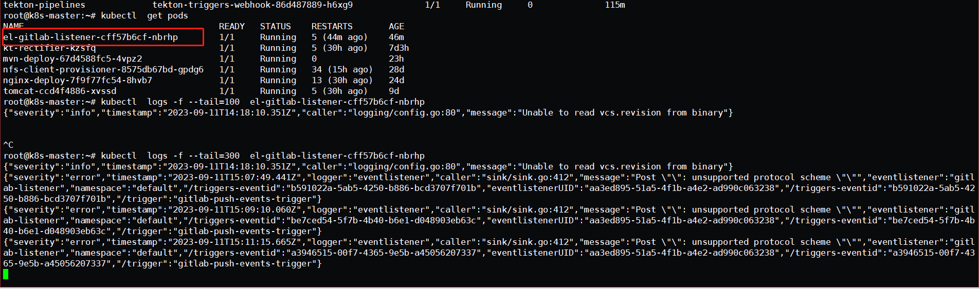Click the tomcat-ccd4f4886-xvssd pod name
This screenshot has width=980, height=289.
60,91
